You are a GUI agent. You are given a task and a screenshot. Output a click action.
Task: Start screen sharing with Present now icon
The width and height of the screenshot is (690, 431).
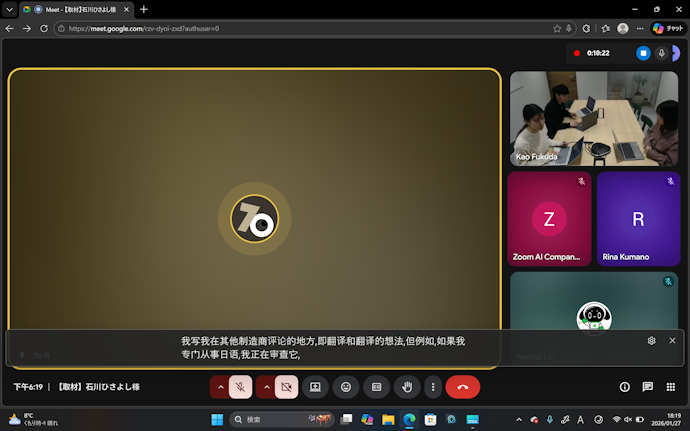coord(315,387)
